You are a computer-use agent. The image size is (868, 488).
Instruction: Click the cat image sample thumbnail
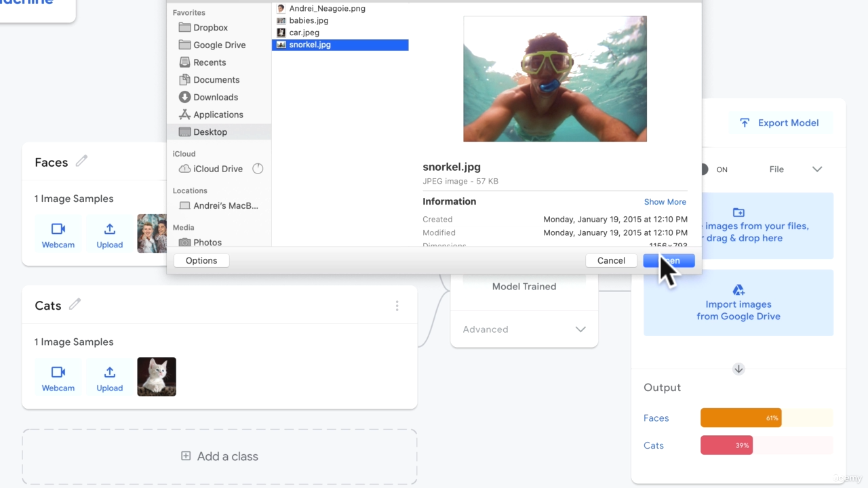[x=157, y=377]
